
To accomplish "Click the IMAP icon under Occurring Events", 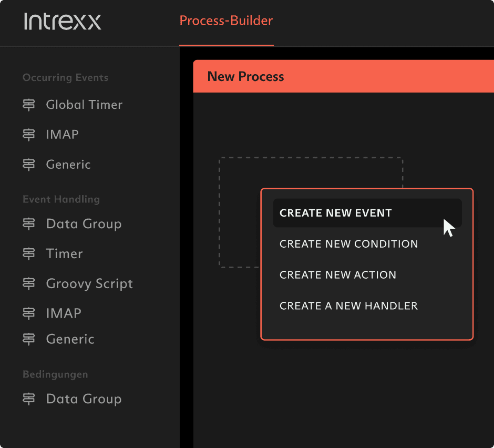I will (x=29, y=135).
